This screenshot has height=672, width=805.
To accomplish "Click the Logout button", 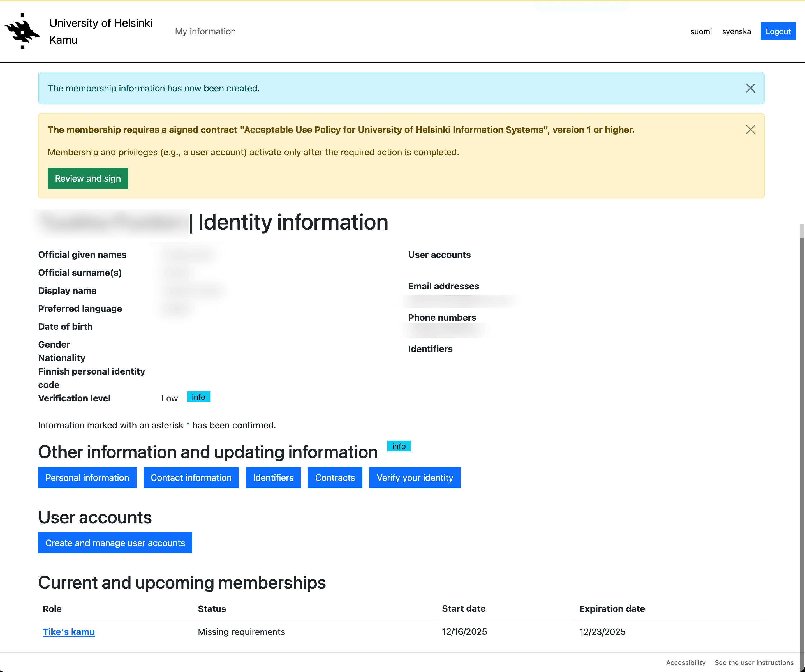I will (778, 31).
